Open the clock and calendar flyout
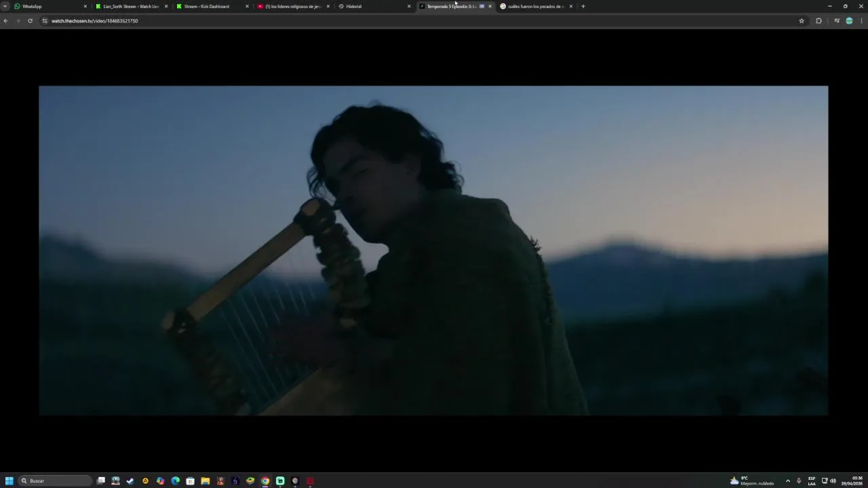Screen dimensions: 868x488 852,481
